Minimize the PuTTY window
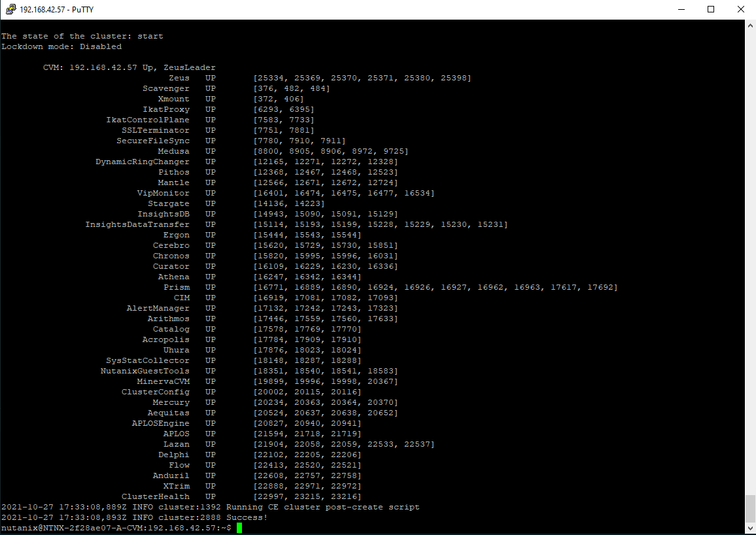 pyautogui.click(x=681, y=10)
